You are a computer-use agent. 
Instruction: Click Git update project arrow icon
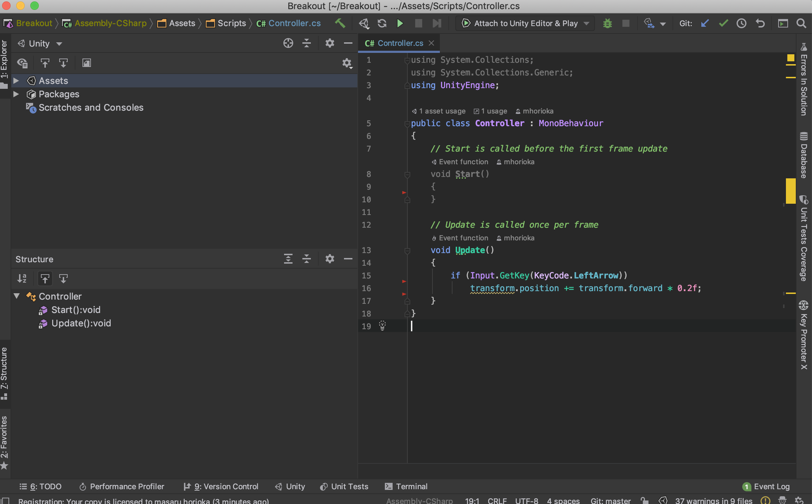(x=705, y=23)
